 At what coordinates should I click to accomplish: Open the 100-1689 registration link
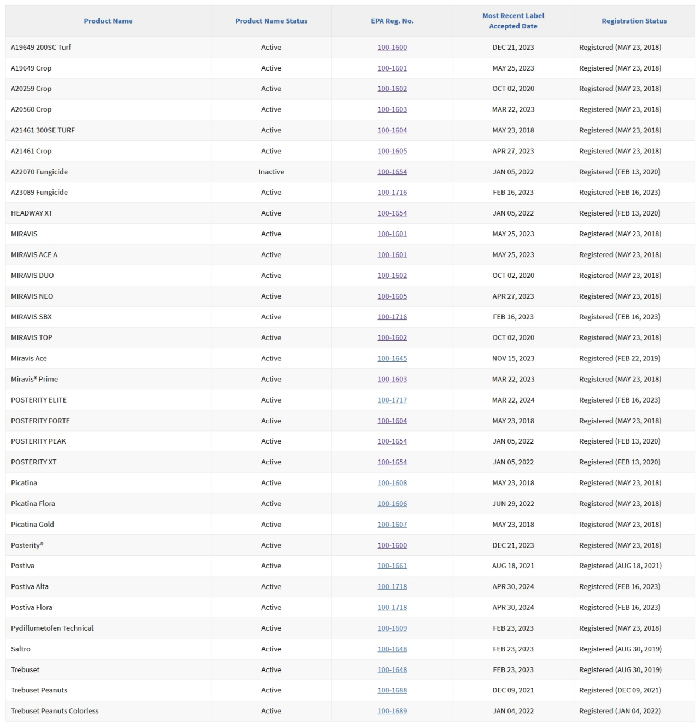coord(392,711)
